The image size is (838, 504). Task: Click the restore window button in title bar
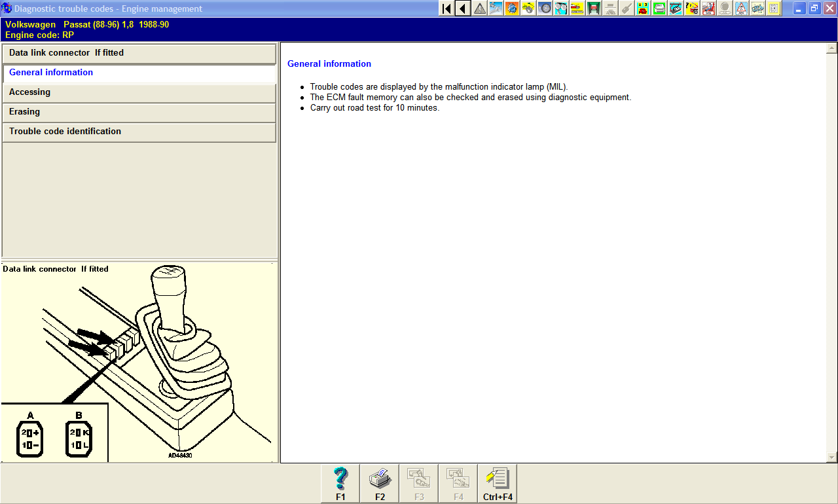(x=814, y=9)
